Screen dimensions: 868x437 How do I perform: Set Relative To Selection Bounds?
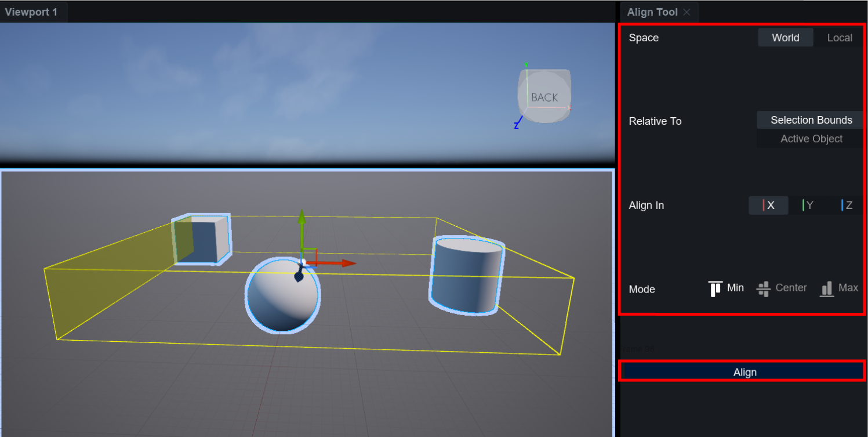pos(811,120)
